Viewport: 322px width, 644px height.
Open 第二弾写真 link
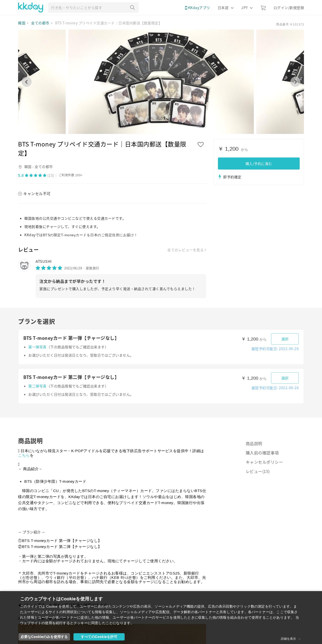(x=37, y=386)
